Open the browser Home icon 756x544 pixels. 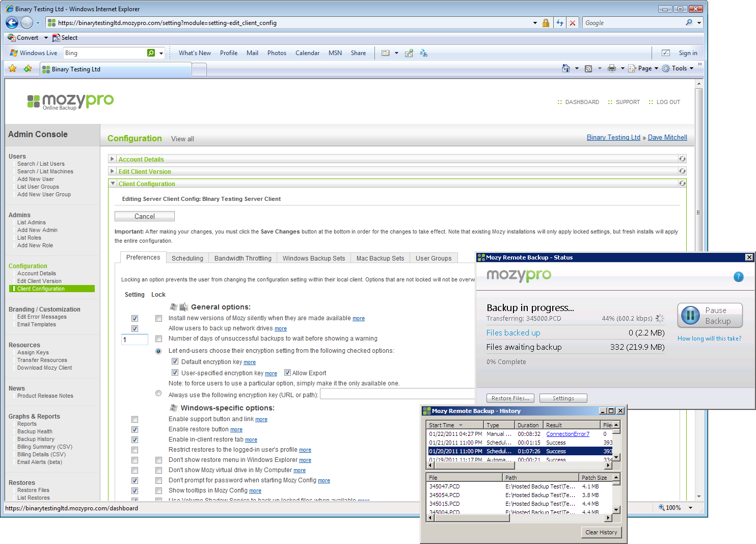coord(565,68)
